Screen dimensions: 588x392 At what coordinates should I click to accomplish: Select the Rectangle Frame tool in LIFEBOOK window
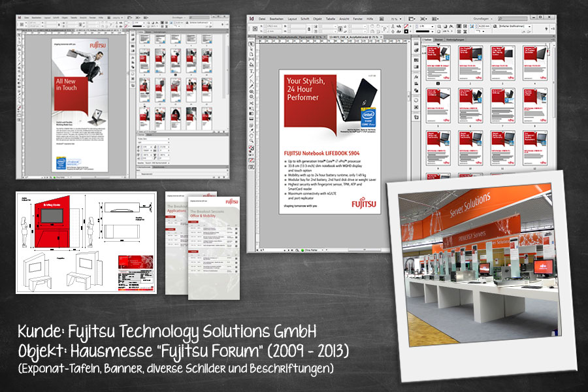pos(252,92)
